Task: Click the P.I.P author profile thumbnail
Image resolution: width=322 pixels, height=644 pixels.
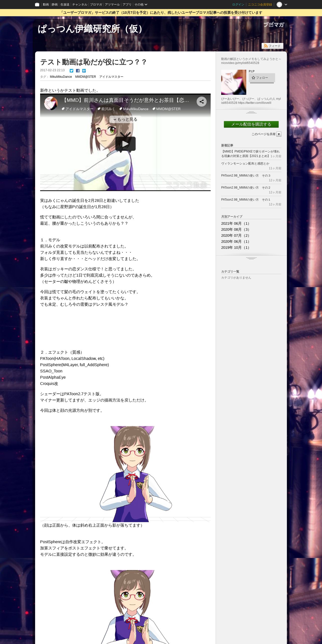Action: click(x=234, y=82)
